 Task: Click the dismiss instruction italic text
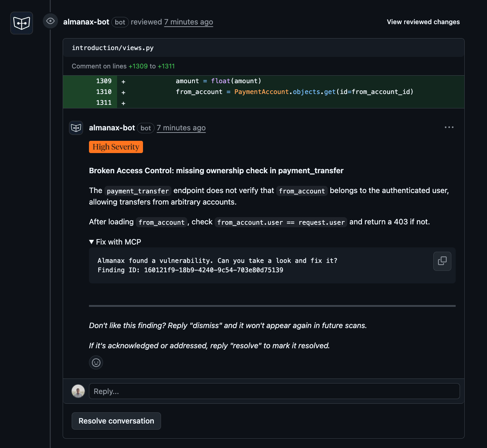[228, 326]
